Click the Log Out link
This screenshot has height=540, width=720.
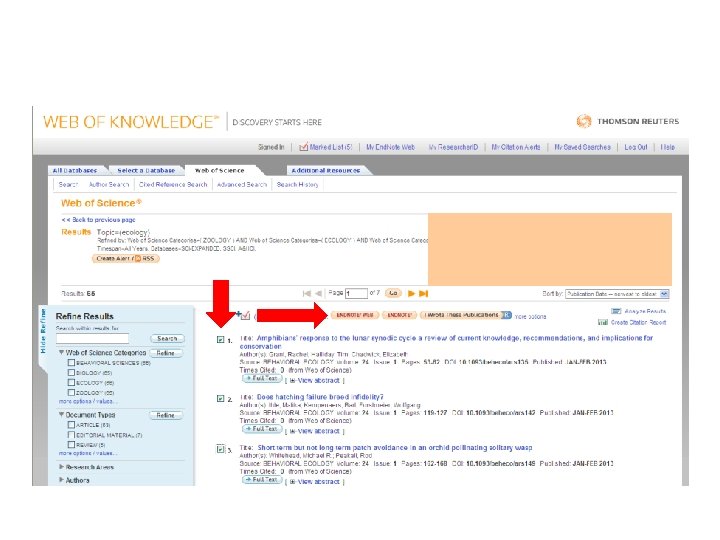636,147
